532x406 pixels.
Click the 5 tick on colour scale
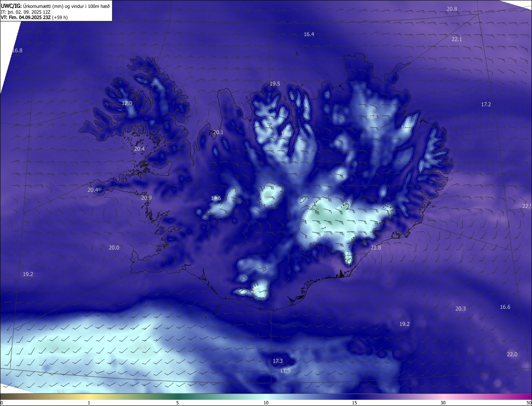[177, 403]
